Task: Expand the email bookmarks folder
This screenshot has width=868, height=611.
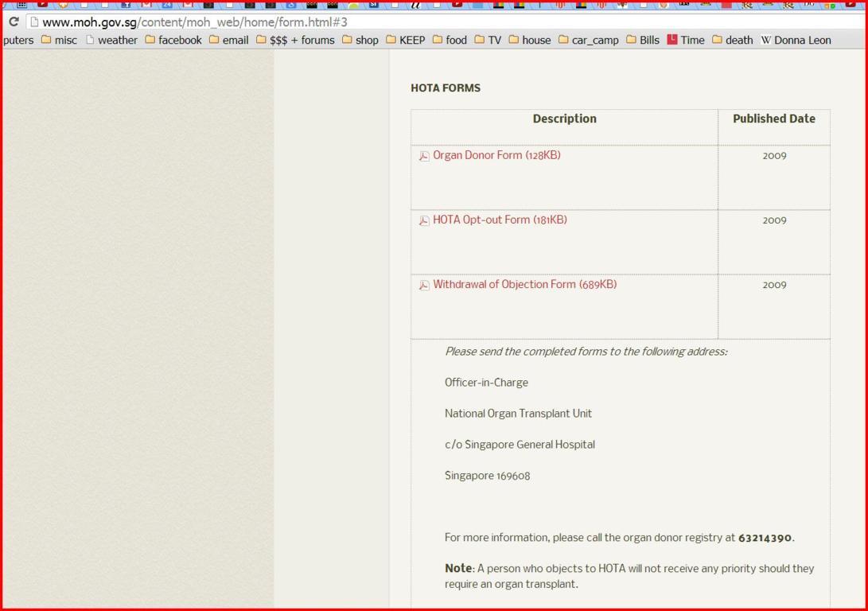Action: click(x=228, y=40)
